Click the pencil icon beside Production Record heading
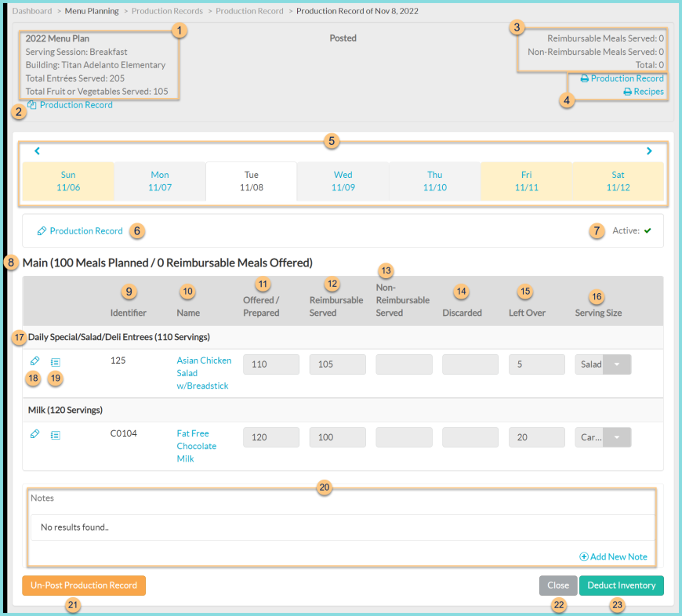 coord(41,230)
